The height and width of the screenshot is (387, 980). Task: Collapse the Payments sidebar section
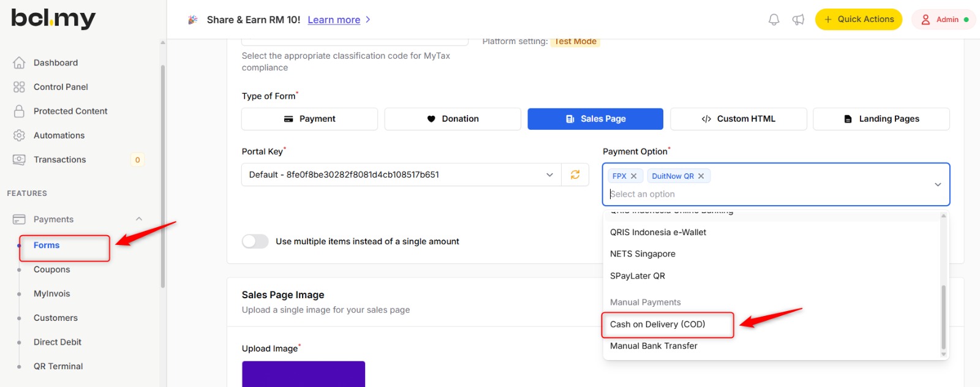point(139,219)
